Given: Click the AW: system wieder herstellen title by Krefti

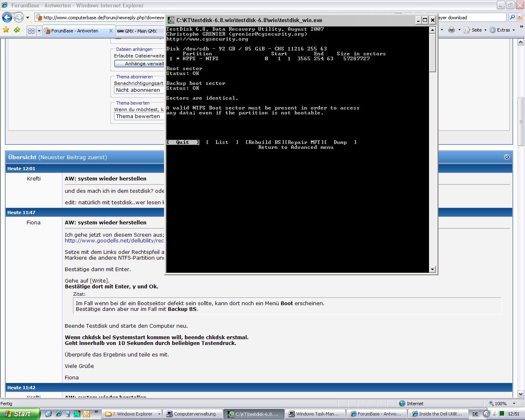Looking at the screenshot, I should [x=105, y=178].
